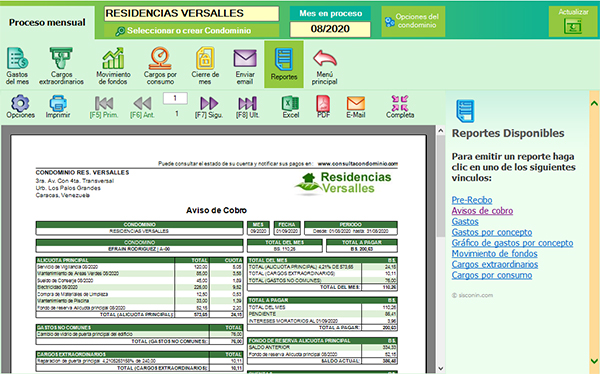Open the Avisos de cobro report link
The width and height of the screenshot is (600, 374).
(x=482, y=211)
